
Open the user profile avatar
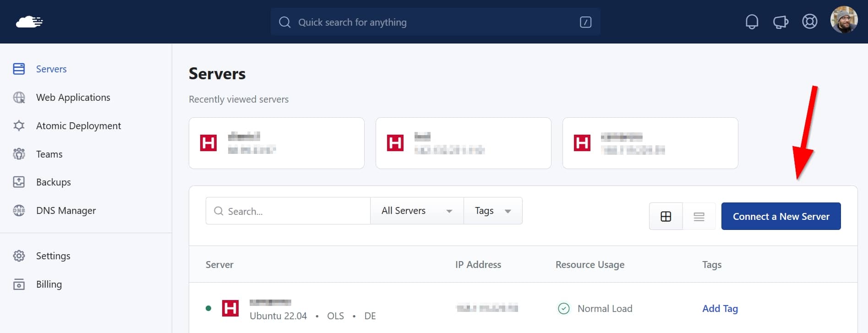[844, 20]
